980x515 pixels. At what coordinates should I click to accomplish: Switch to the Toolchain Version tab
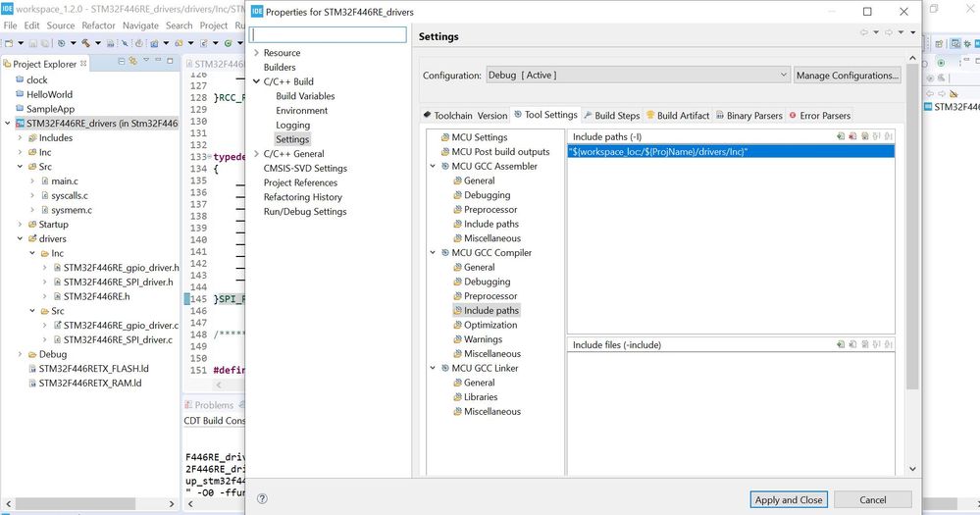[x=465, y=115]
